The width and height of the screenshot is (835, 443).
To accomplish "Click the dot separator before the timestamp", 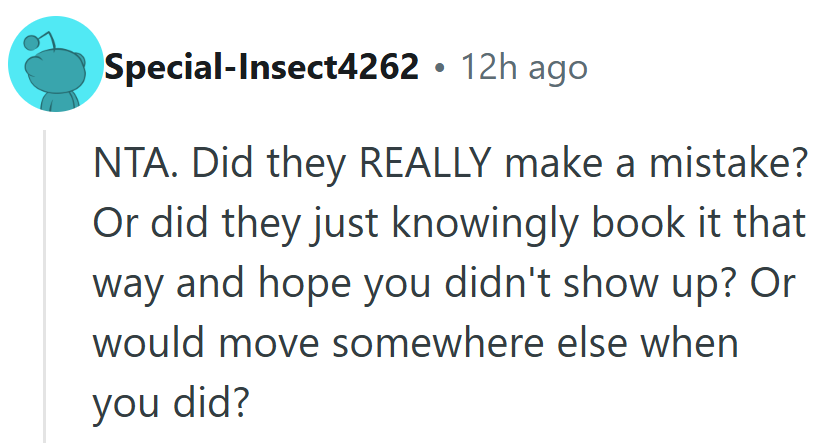I will [x=440, y=68].
